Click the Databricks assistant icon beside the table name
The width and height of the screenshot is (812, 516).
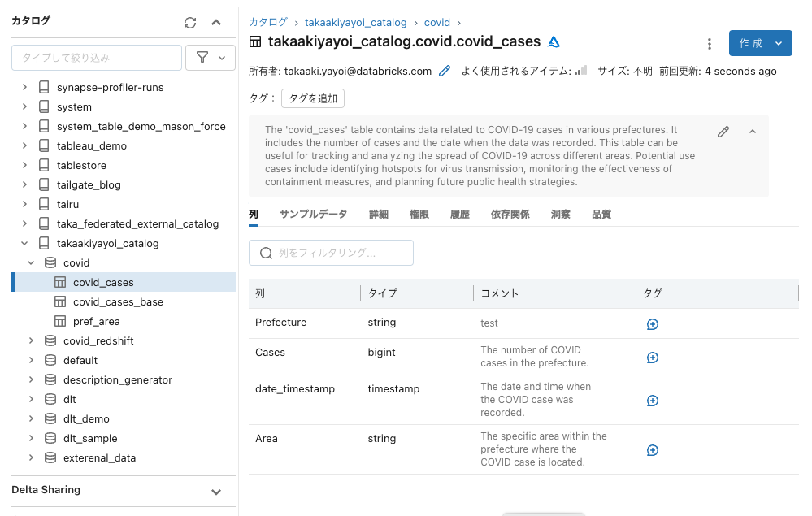point(554,41)
